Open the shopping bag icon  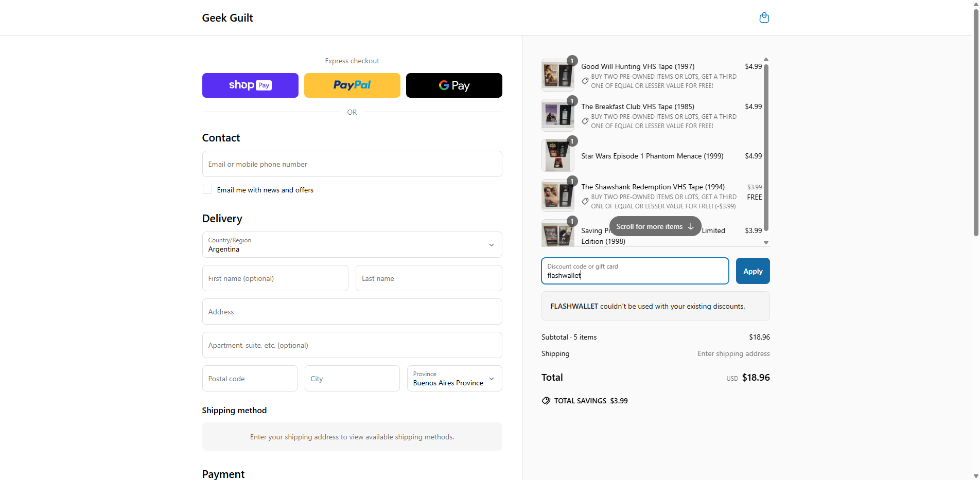(764, 17)
